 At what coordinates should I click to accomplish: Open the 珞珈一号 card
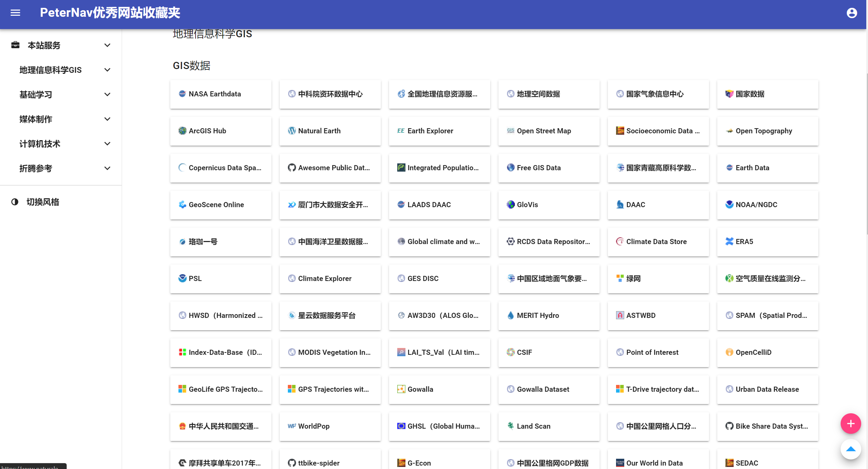pyautogui.click(x=221, y=242)
